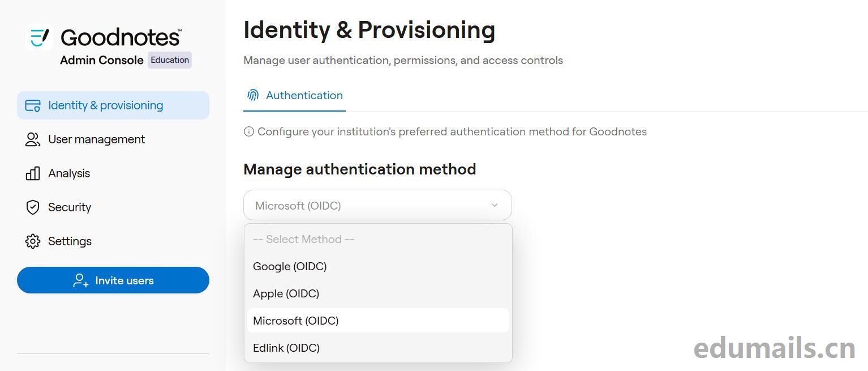Click the Goodnotes logo icon
868x371 pixels.
click(x=39, y=37)
